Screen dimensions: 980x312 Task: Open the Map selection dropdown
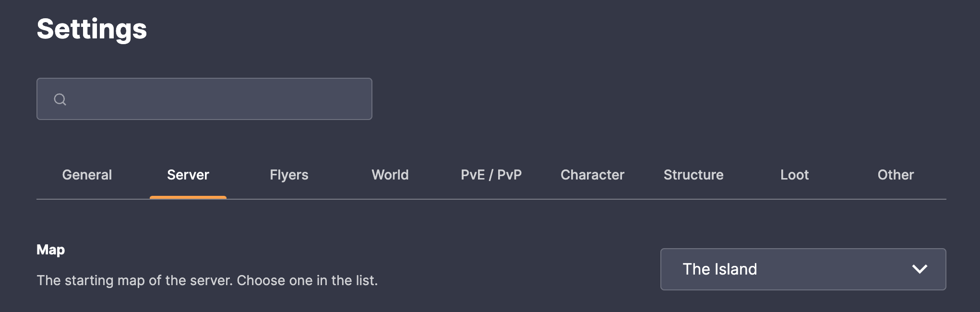(803, 269)
